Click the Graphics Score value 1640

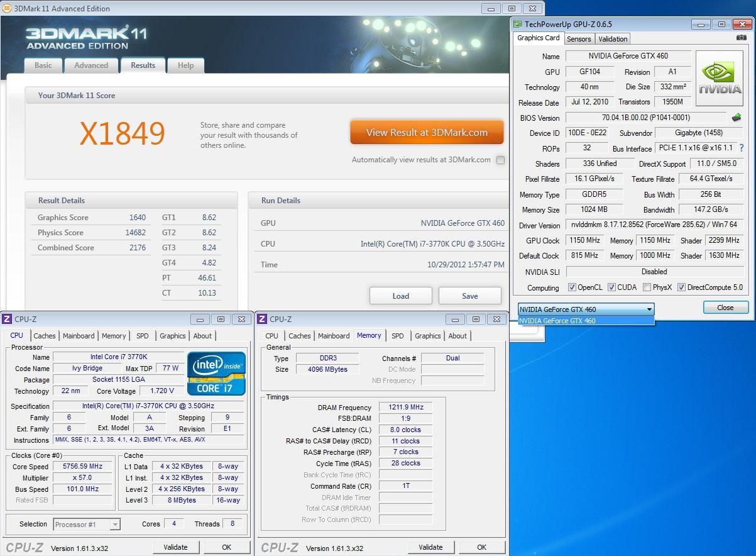pos(138,218)
